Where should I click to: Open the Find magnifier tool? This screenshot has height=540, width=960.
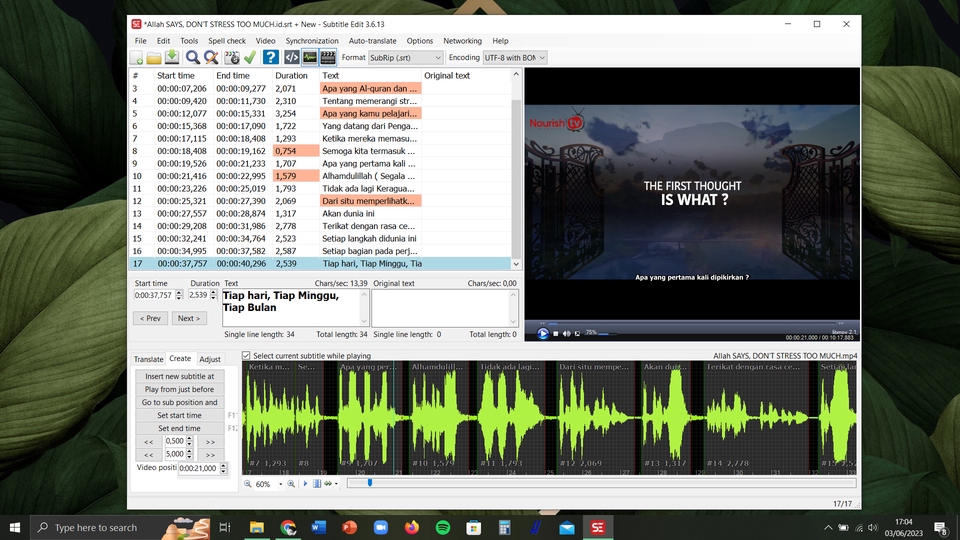click(193, 58)
